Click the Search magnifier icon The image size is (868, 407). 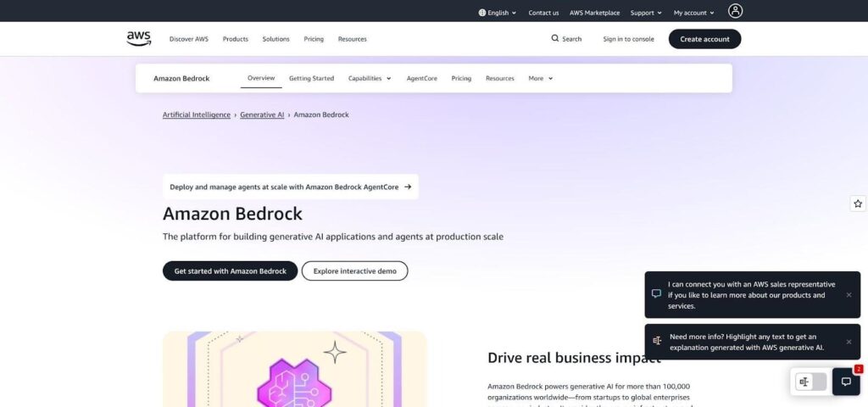click(x=555, y=38)
